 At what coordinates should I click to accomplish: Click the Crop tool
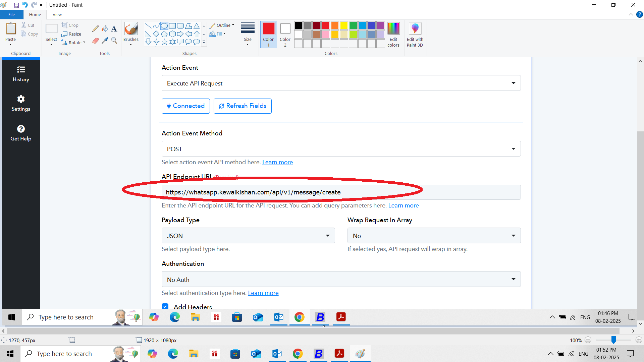[x=70, y=25]
